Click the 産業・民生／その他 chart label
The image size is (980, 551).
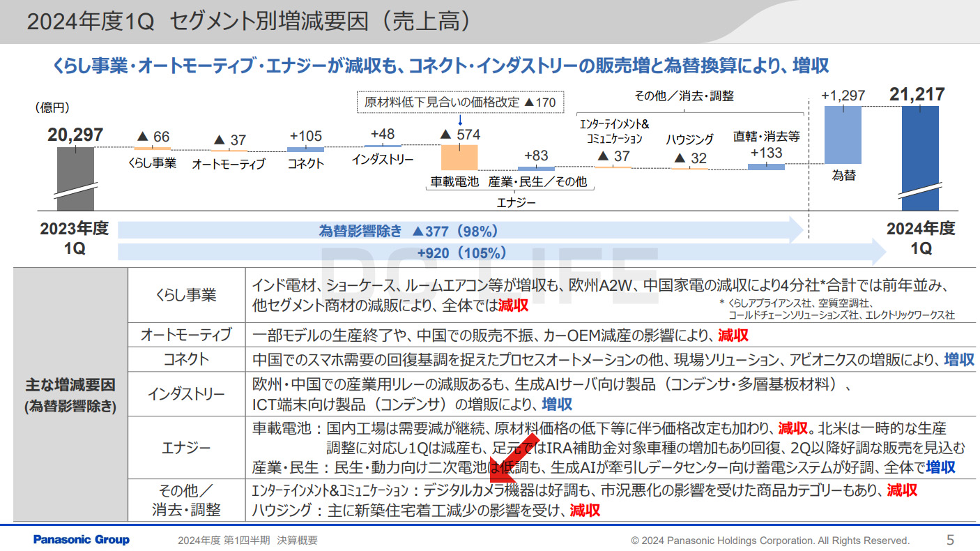(537, 182)
